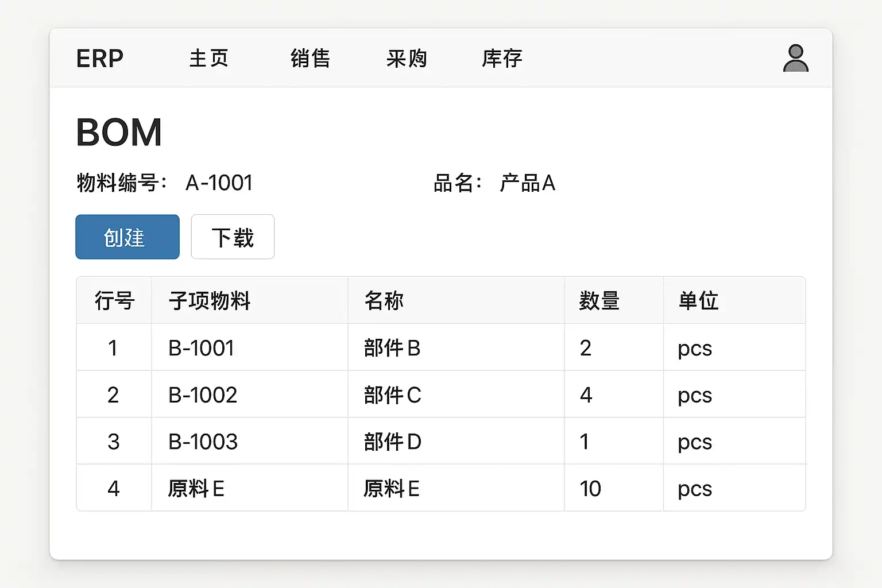
Task: Select the 行号 column header
Action: tap(114, 300)
